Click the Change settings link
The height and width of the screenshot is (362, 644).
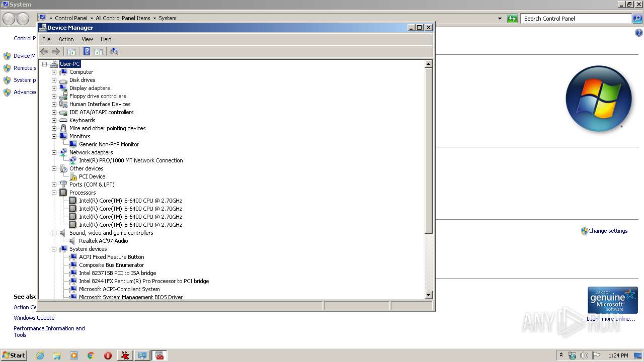(x=608, y=231)
